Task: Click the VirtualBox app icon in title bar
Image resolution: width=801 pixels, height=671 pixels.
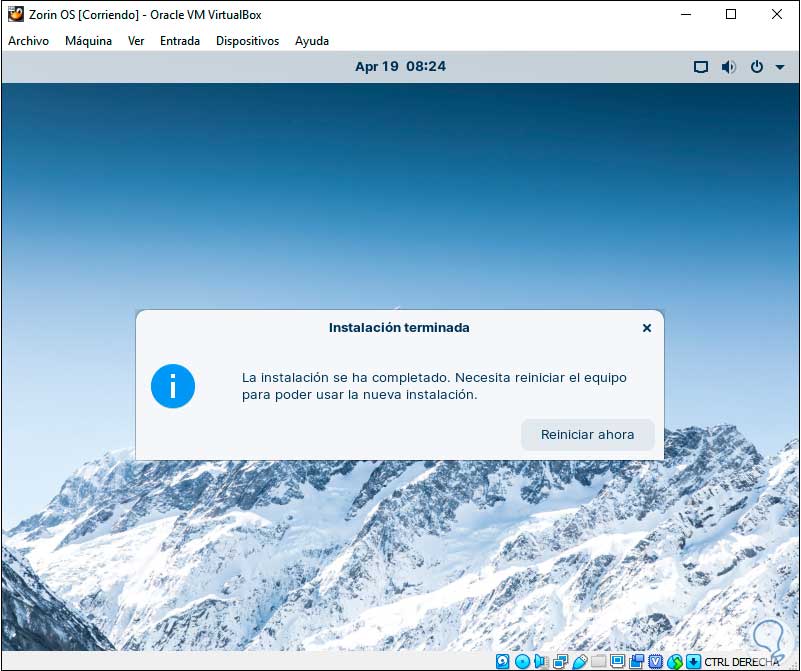Action: pyautogui.click(x=15, y=14)
